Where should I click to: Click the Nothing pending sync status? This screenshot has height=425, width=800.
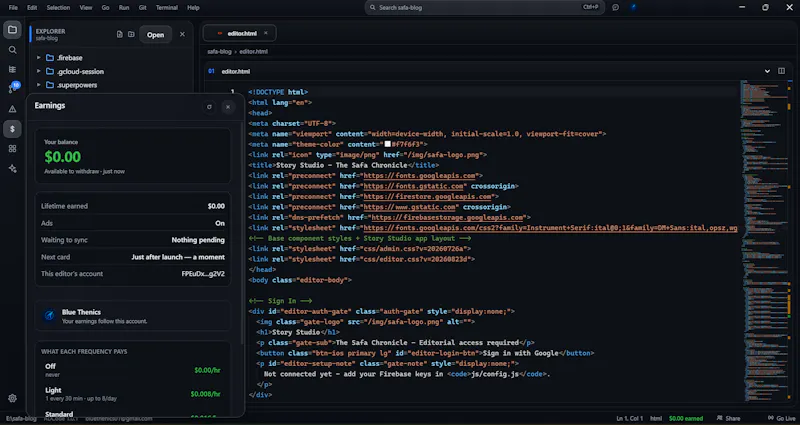click(198, 240)
